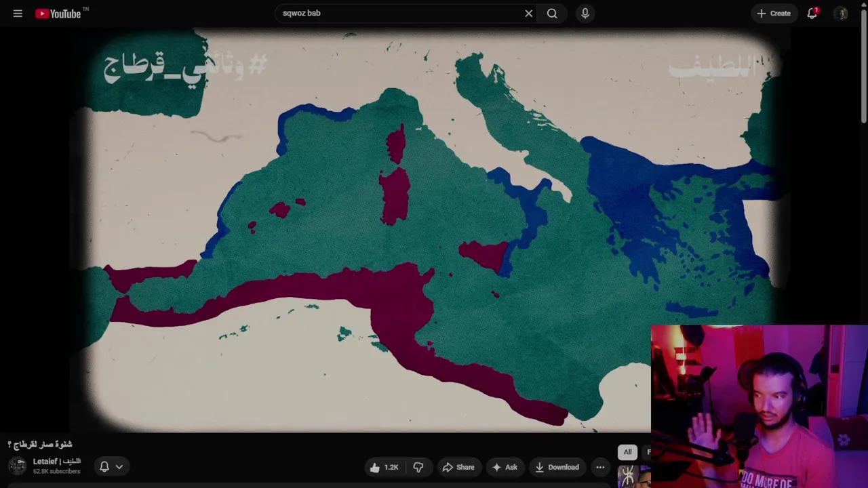Open the account avatar menu
Viewport: 868px width, 488px height.
tap(841, 13)
